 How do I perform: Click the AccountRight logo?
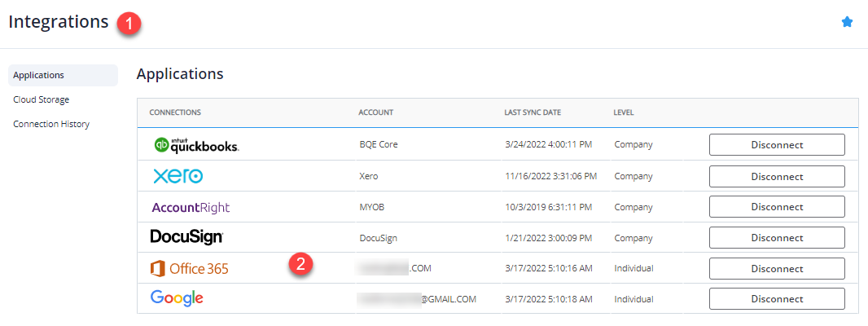point(191,208)
